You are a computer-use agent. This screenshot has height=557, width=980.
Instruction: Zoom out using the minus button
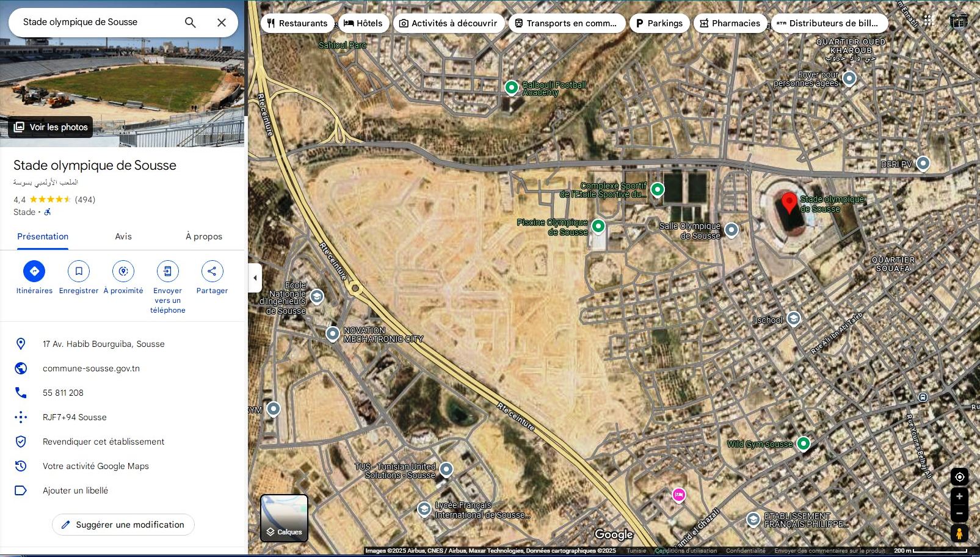click(959, 514)
